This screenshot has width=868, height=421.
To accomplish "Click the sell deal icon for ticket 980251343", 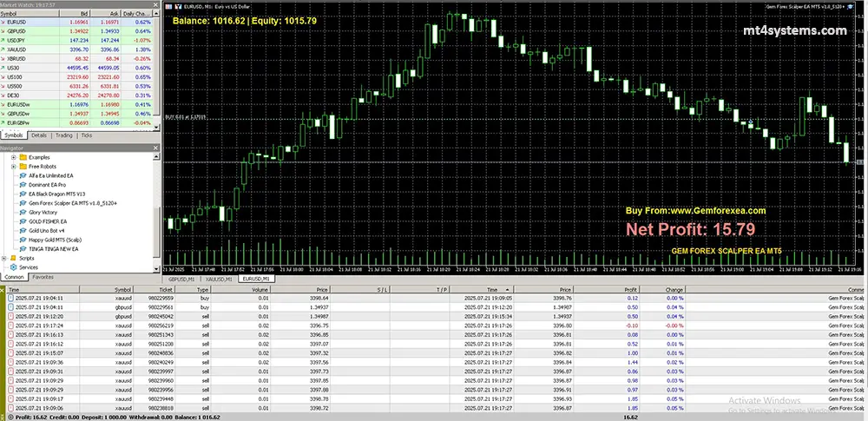I will [11, 334].
